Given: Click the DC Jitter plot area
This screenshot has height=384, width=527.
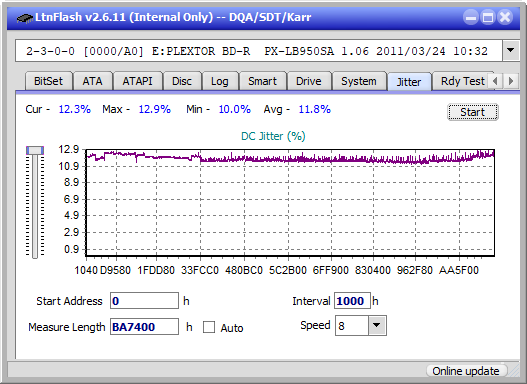Looking at the screenshot, I should [290, 203].
